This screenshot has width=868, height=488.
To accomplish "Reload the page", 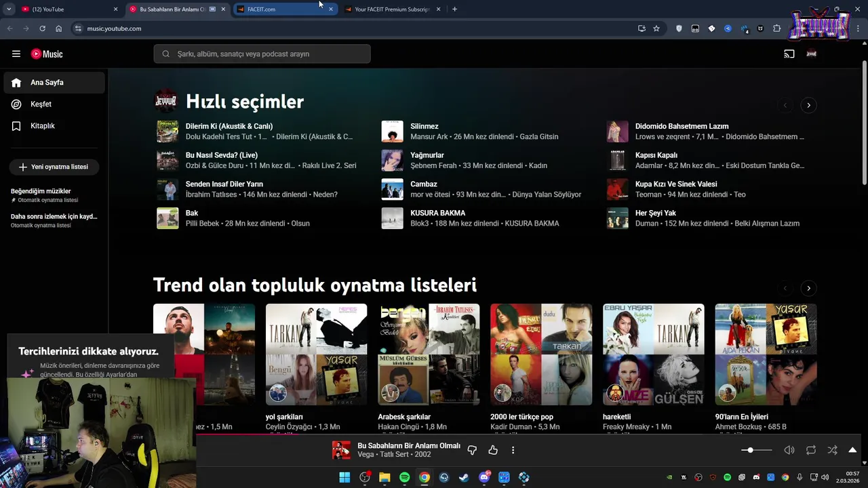I will click(42, 28).
